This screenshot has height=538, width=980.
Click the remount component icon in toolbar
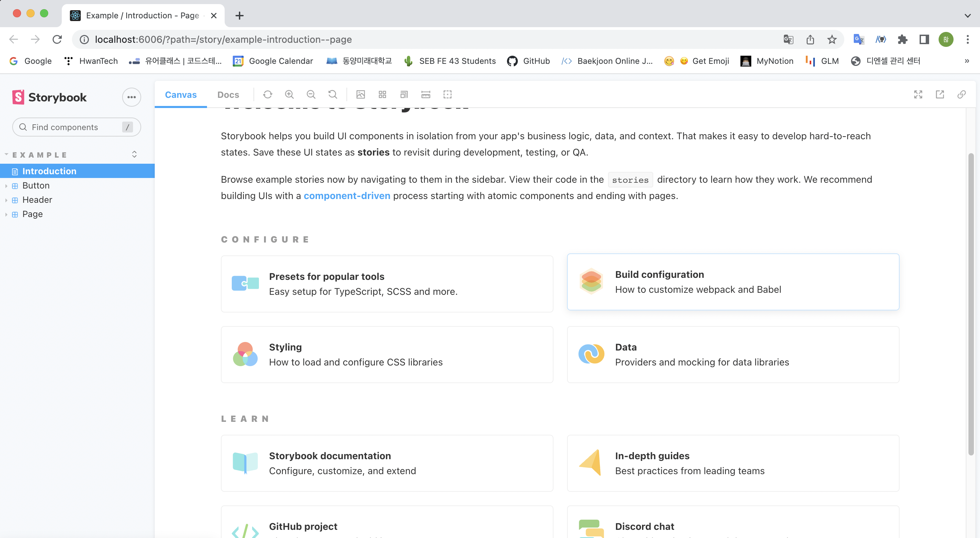[267, 94]
